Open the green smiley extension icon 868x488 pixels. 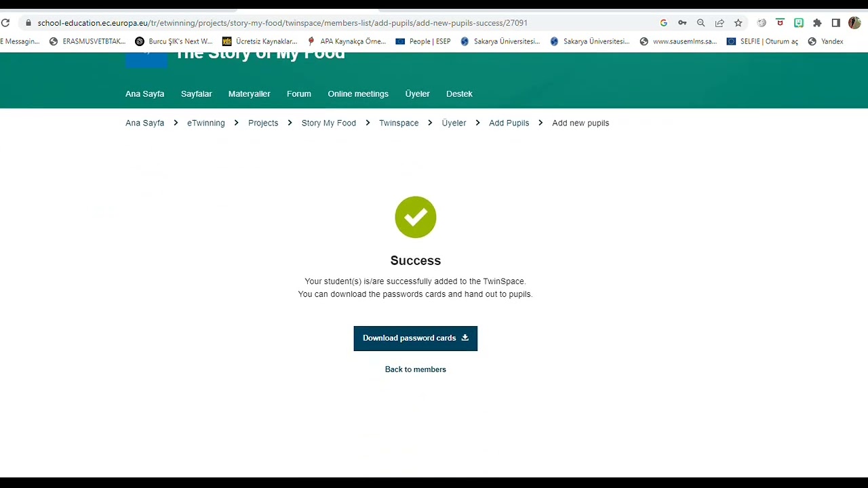[x=799, y=23]
